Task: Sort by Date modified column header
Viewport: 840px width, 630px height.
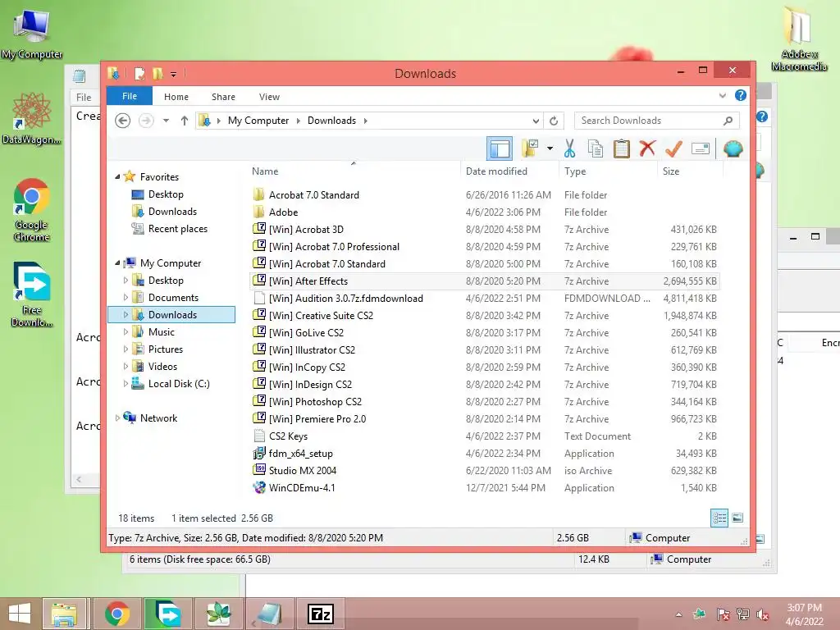Action: point(509,171)
